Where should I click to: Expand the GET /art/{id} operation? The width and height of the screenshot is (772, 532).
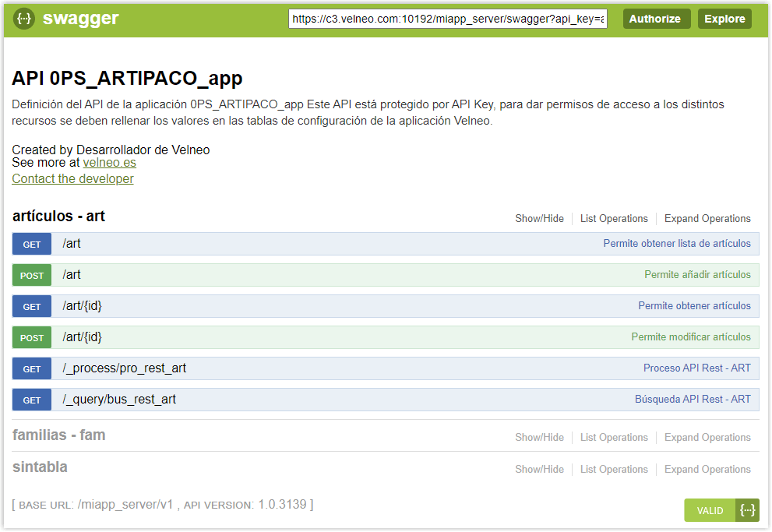82,306
